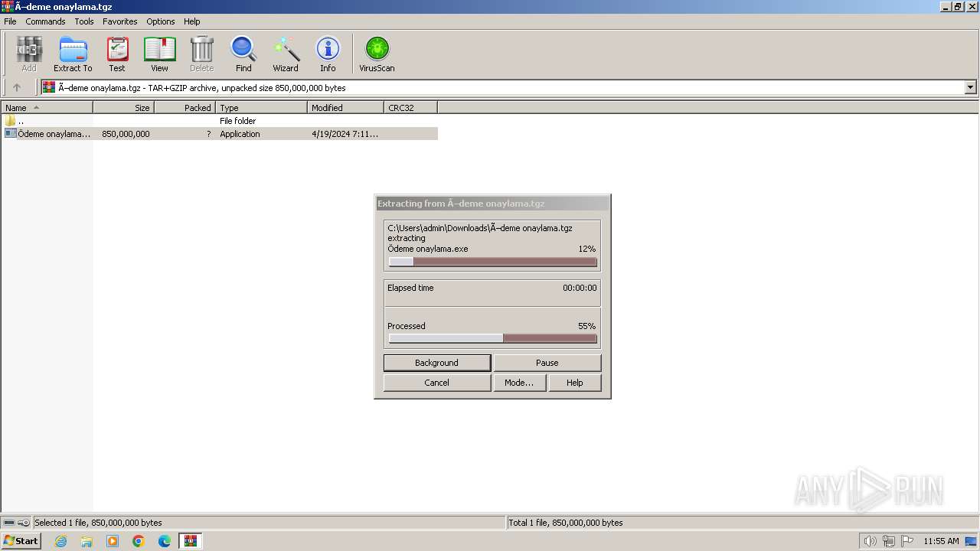Click 850,000,000 size cell of the file
This screenshot has height=551, width=980.
coord(126,134)
